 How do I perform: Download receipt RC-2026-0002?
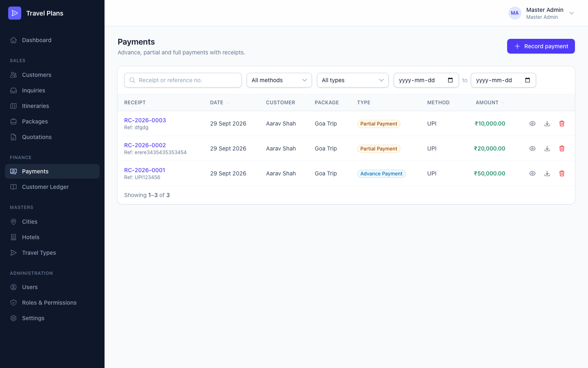tap(547, 148)
